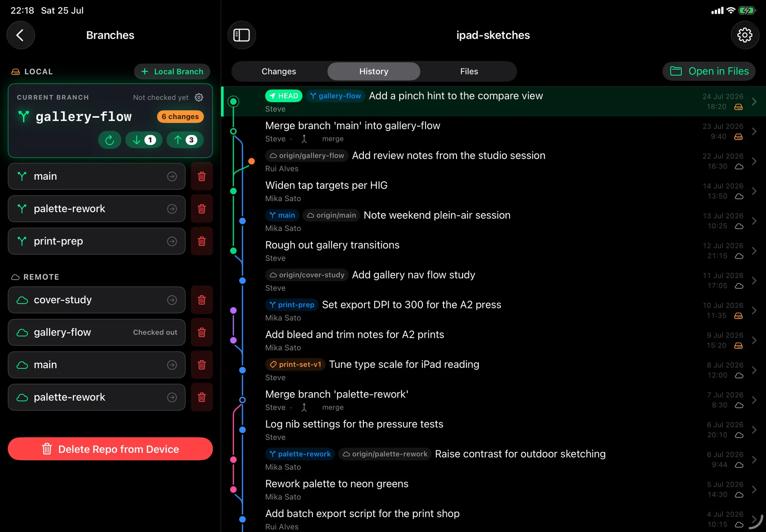Check out local main via arrow icon

(x=172, y=176)
